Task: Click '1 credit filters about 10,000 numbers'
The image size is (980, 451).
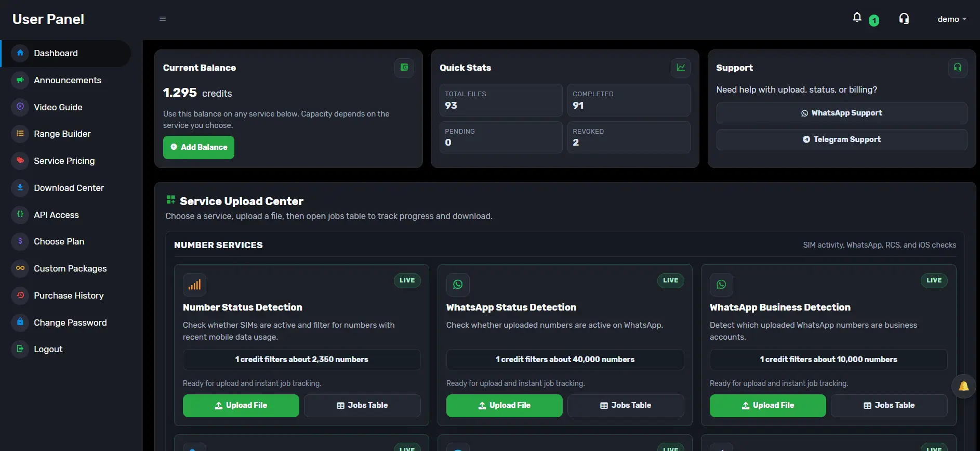Action: (829, 359)
